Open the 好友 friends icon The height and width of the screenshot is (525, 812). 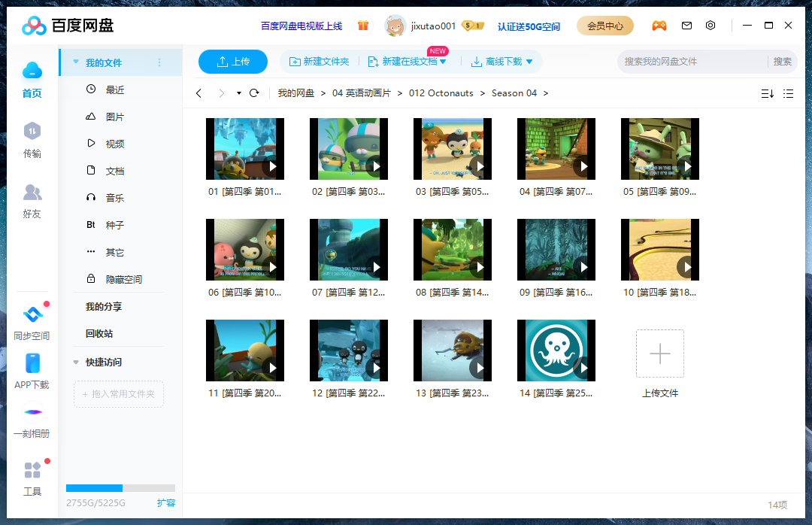tap(32, 193)
